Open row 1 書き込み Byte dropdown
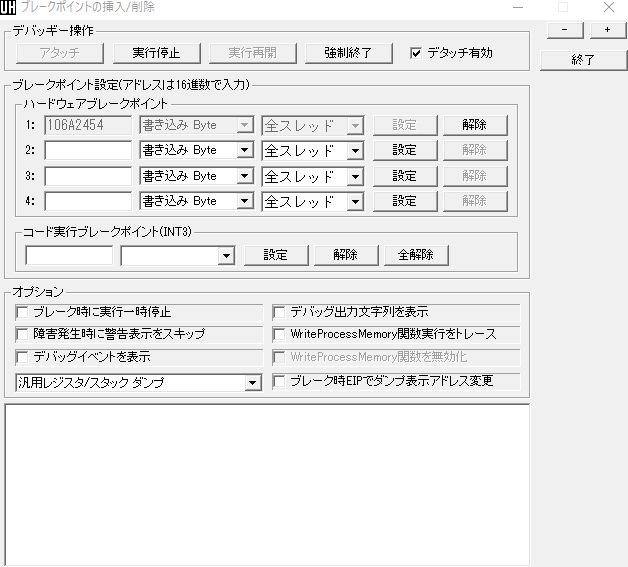This screenshot has height=567, width=628. [197, 125]
